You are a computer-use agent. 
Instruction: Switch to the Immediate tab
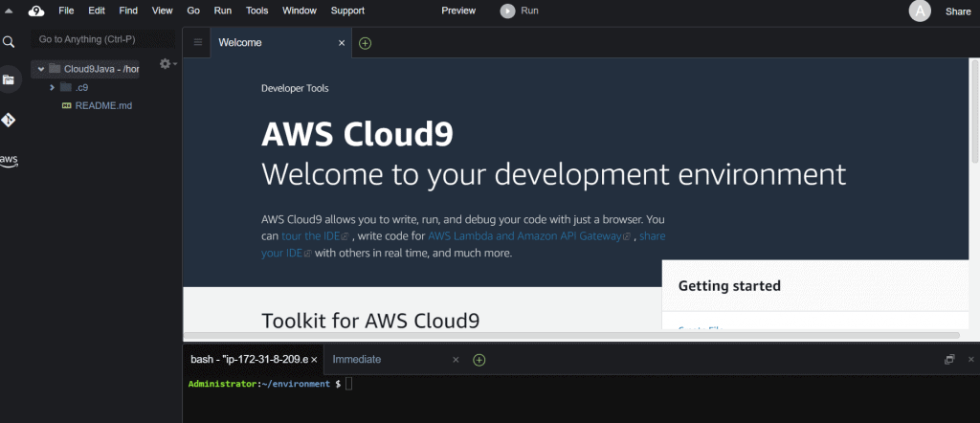(x=356, y=360)
